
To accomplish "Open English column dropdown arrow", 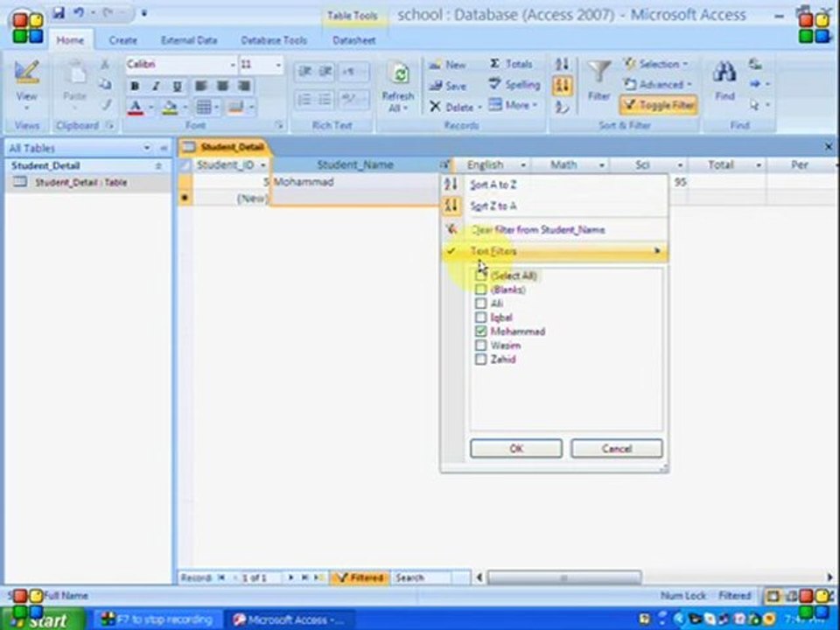I will 523,165.
